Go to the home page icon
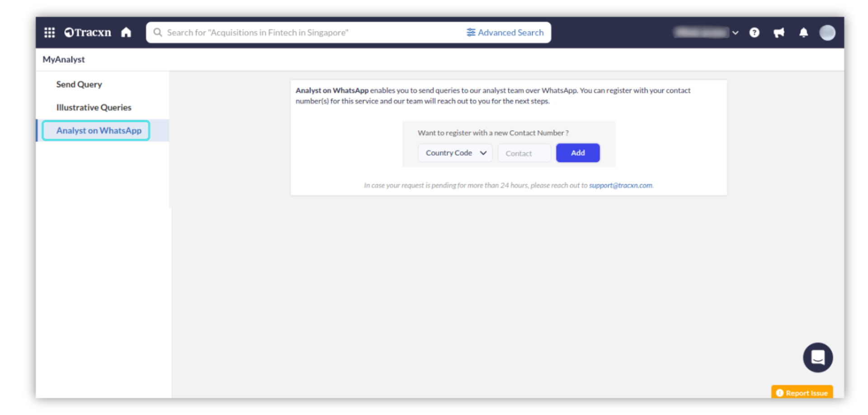 coord(126,33)
